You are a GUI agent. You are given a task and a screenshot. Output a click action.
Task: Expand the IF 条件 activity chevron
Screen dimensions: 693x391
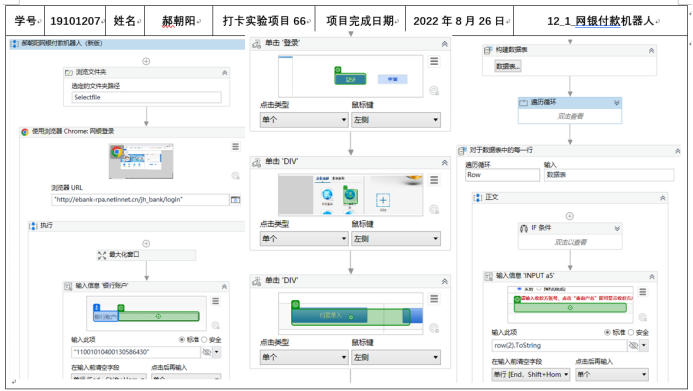coord(617,228)
